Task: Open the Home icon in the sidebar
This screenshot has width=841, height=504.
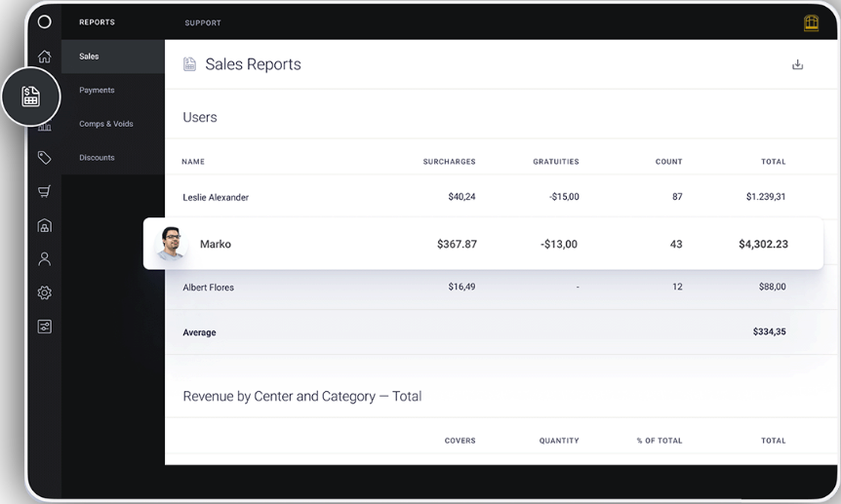Action: point(45,57)
